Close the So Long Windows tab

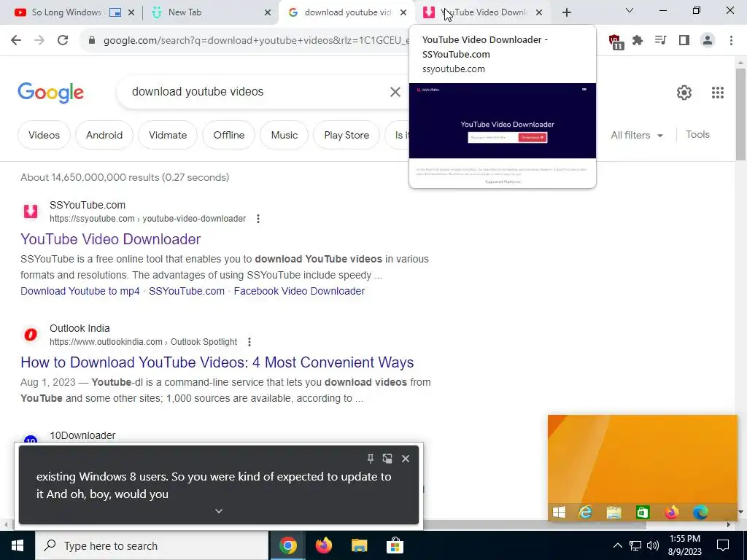click(x=131, y=13)
